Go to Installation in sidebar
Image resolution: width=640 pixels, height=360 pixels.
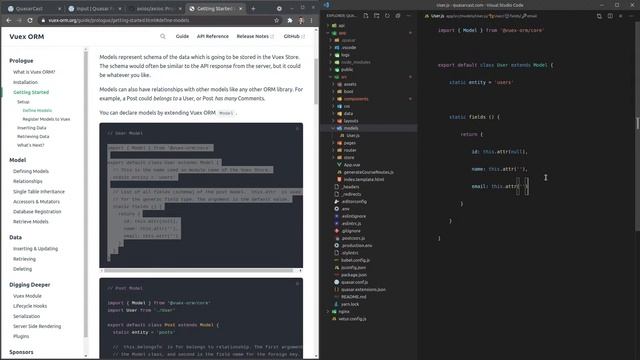(x=25, y=82)
